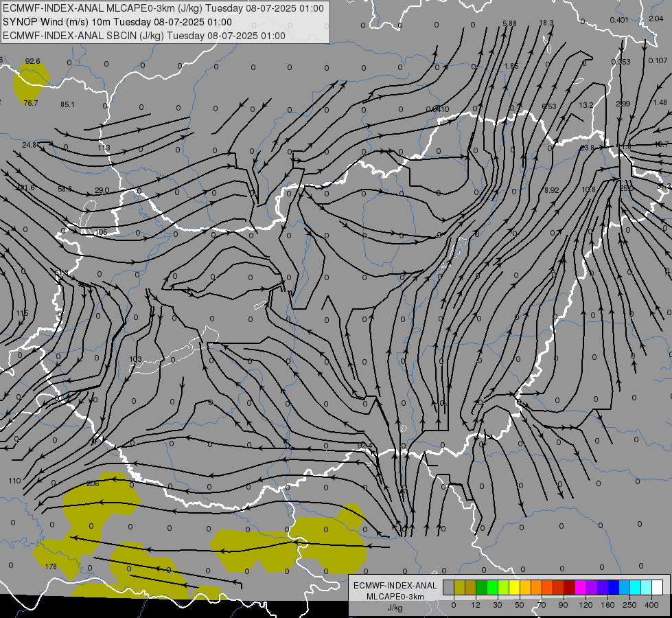Click the map value 0.107

click(658, 60)
